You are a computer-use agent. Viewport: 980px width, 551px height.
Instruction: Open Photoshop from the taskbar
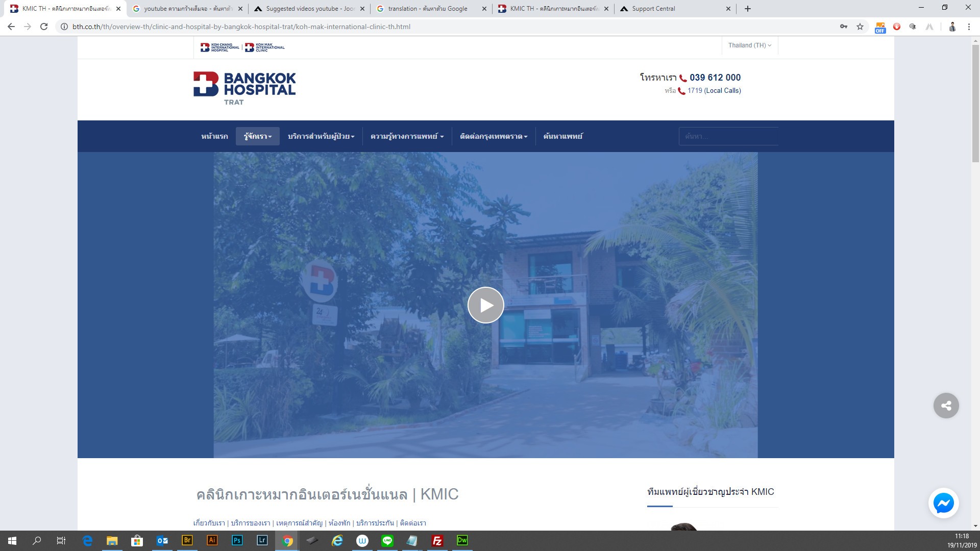(237, 540)
